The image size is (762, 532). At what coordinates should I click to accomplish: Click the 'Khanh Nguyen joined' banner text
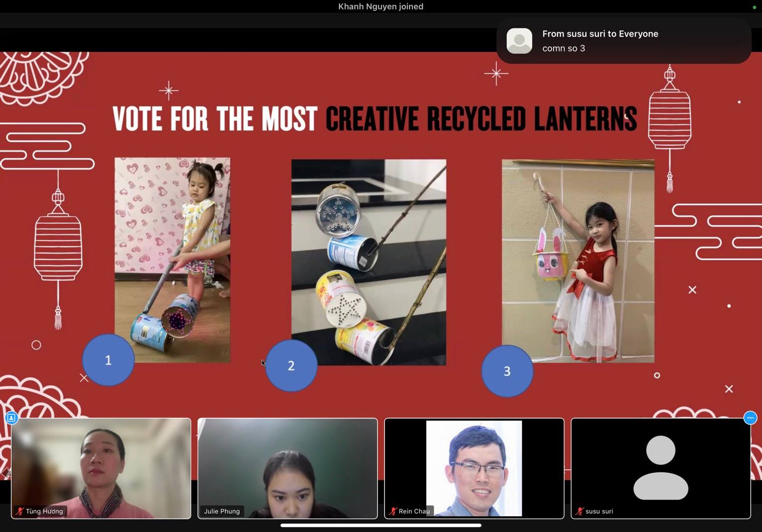click(381, 6)
